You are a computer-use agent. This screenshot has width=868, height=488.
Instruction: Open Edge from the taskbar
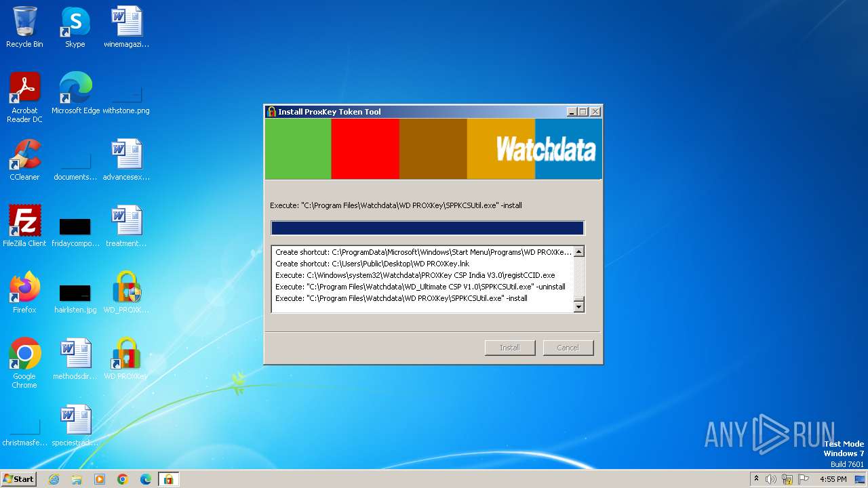(x=145, y=479)
